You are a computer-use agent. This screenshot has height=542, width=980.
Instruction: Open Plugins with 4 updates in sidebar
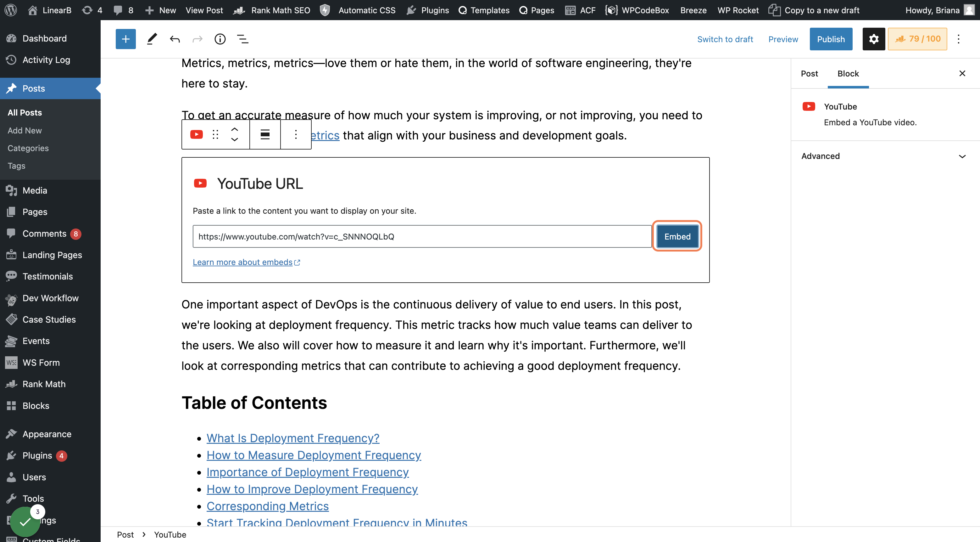pos(50,455)
